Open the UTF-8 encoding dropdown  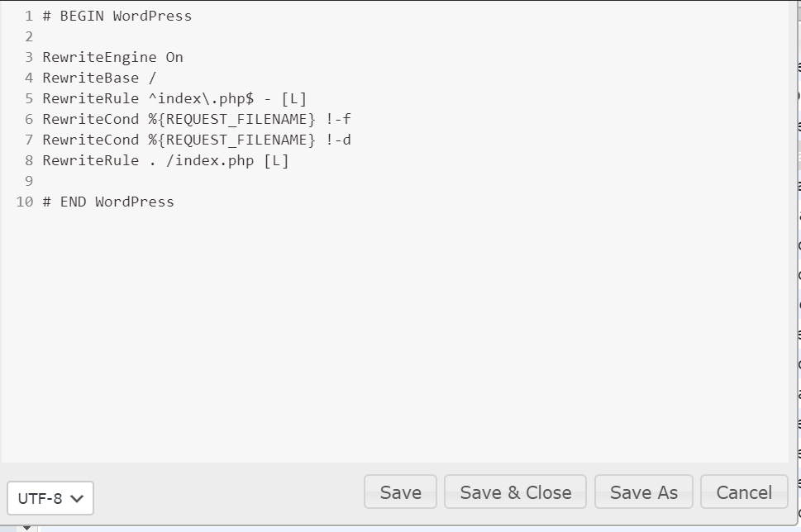coord(50,498)
